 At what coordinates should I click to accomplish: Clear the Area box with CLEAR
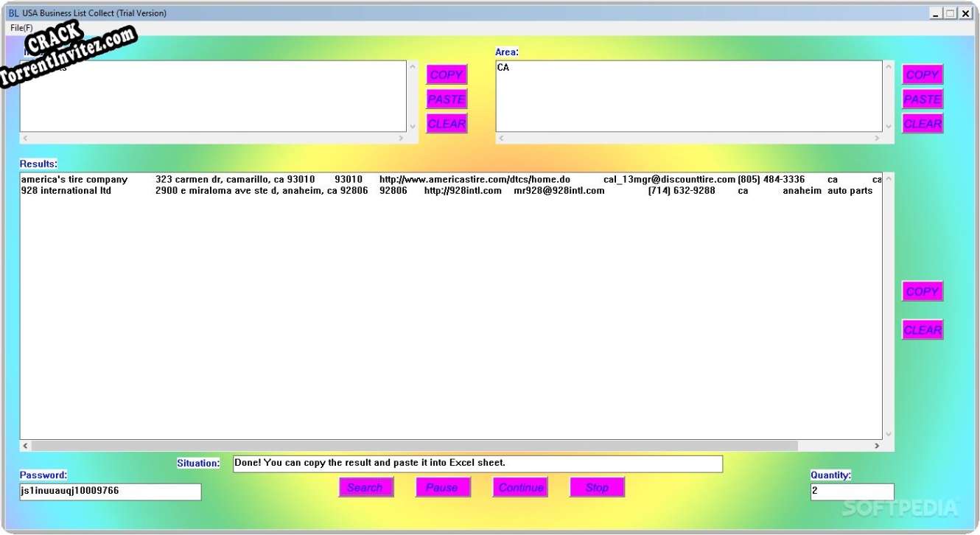coord(921,123)
